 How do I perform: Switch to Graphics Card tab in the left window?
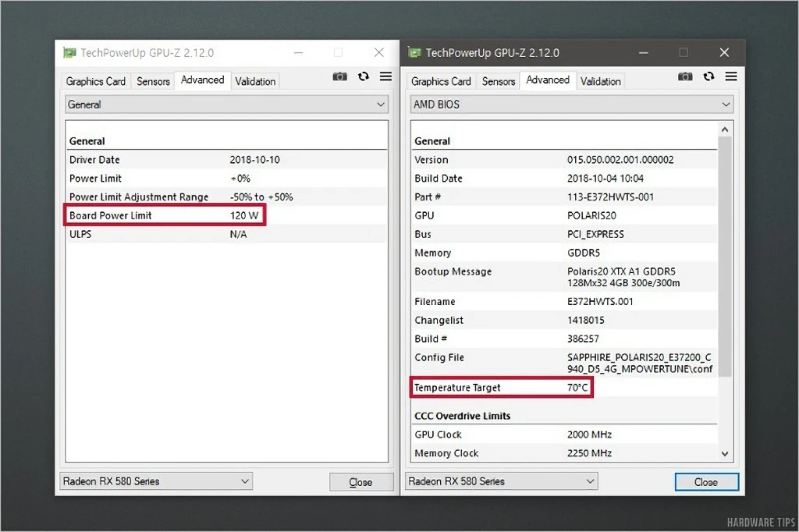click(96, 82)
